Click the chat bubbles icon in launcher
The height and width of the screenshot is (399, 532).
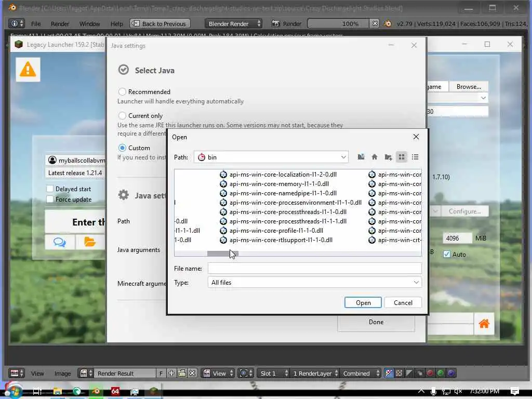tap(60, 242)
